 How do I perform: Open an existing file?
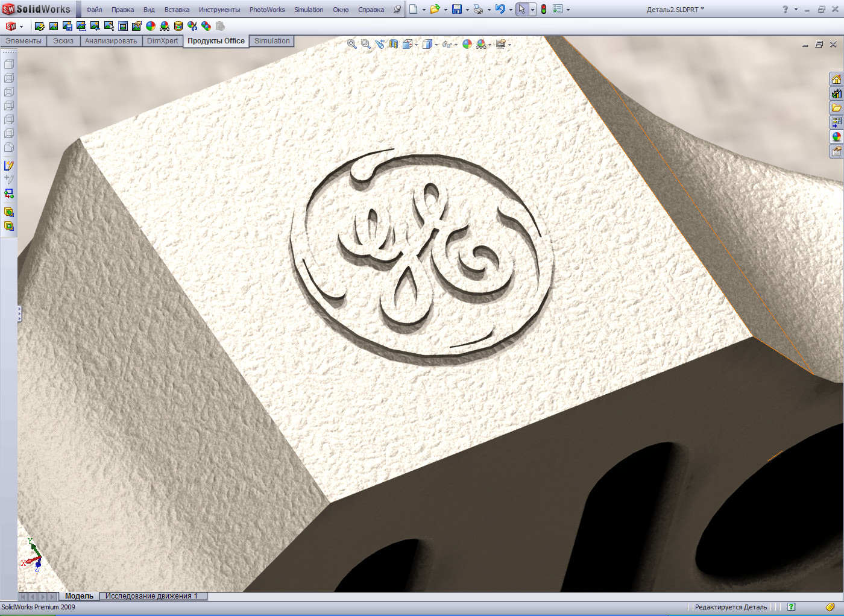click(x=435, y=9)
